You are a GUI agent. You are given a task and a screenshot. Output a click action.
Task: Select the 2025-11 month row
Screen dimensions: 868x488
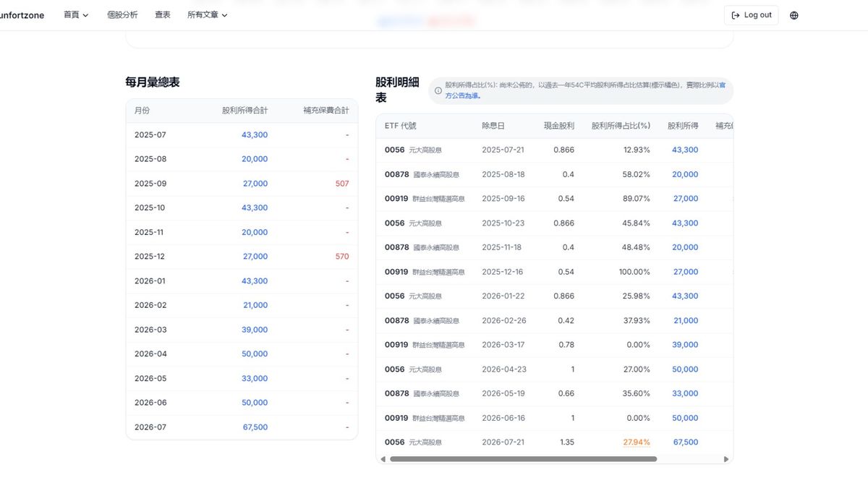click(242, 232)
